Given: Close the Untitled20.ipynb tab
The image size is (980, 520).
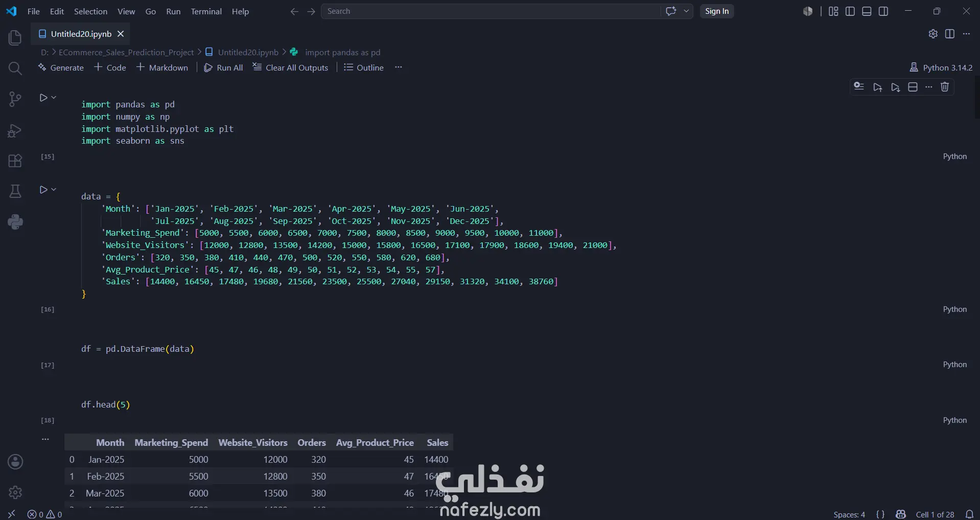Looking at the screenshot, I should click(121, 34).
